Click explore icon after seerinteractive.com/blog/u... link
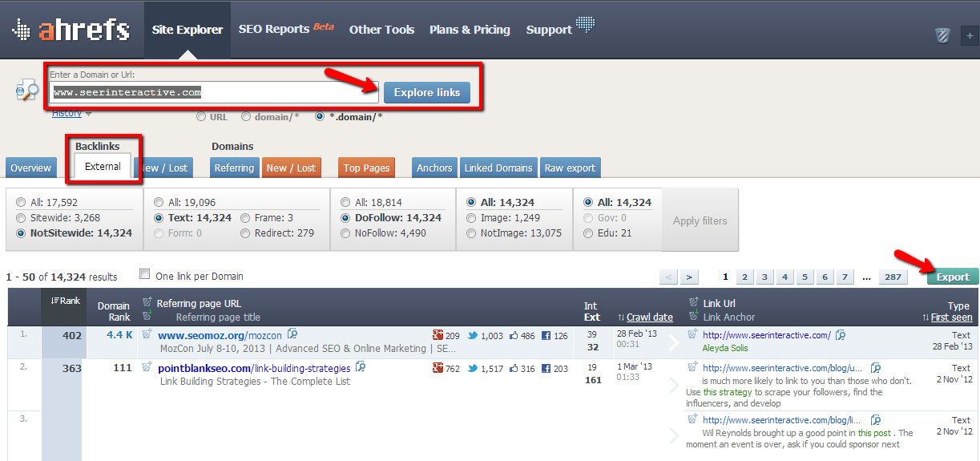This screenshot has width=980, height=461. pyautogui.click(x=876, y=367)
